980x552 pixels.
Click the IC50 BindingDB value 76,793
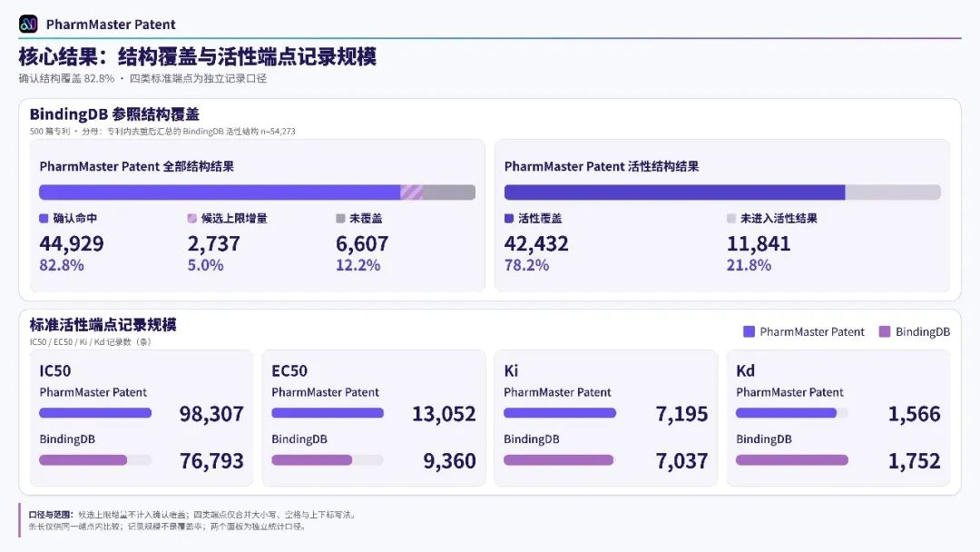pyautogui.click(x=211, y=461)
